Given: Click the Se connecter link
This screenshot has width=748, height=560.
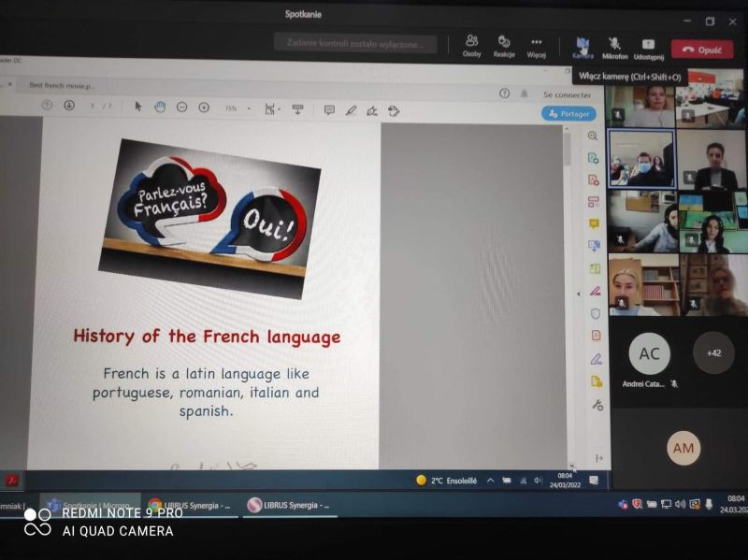Looking at the screenshot, I should click(x=567, y=94).
